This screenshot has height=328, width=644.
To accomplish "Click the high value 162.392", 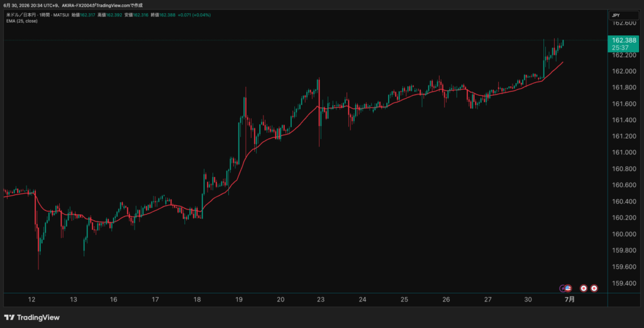I will pos(114,15).
